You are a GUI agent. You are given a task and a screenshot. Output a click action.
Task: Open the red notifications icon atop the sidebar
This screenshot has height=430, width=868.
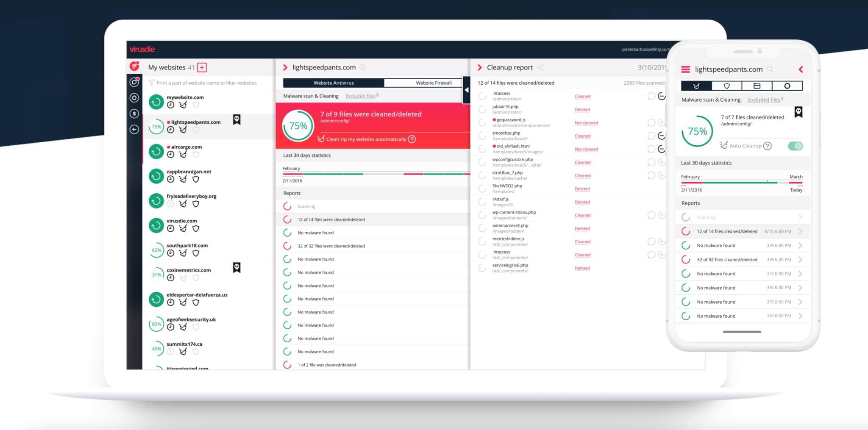click(134, 66)
